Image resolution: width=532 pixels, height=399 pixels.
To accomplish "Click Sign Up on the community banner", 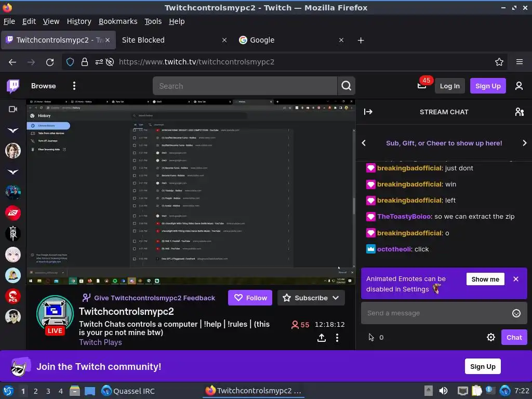I will tap(483, 366).
